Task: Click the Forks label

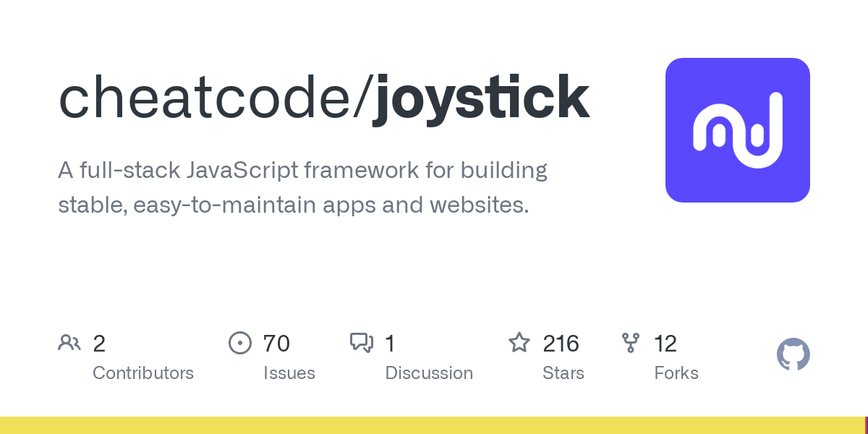Action: (x=676, y=373)
